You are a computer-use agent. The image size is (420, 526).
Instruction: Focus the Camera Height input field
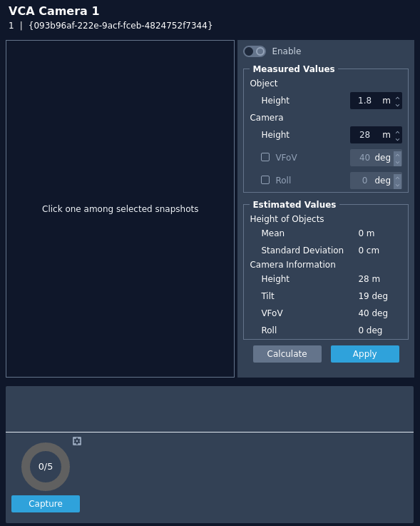372,135
